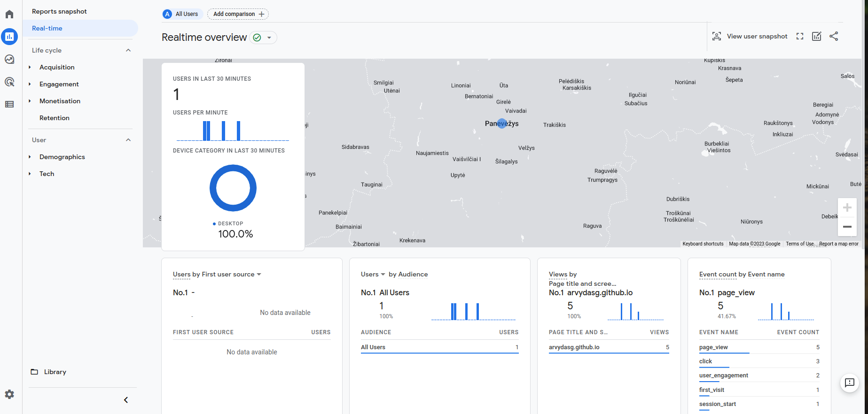Viewport: 868px width, 414px height.
Task: Select the Real-time report
Action: (x=80, y=28)
